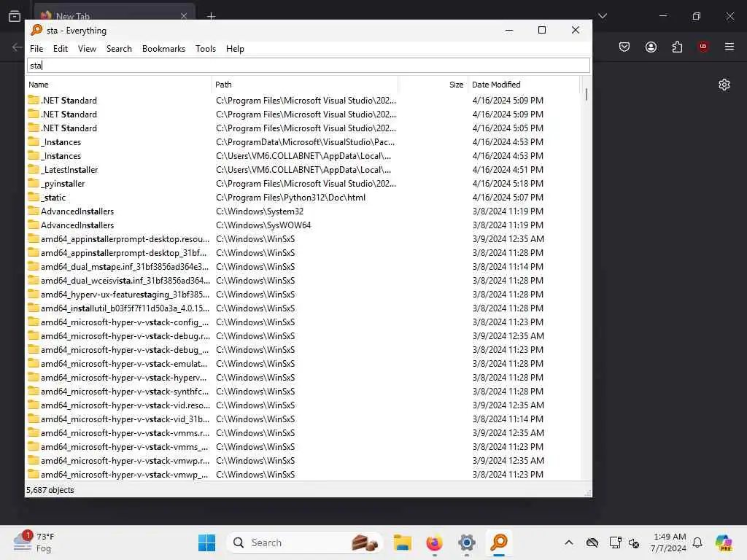Sort results by Size column header

(x=433, y=85)
